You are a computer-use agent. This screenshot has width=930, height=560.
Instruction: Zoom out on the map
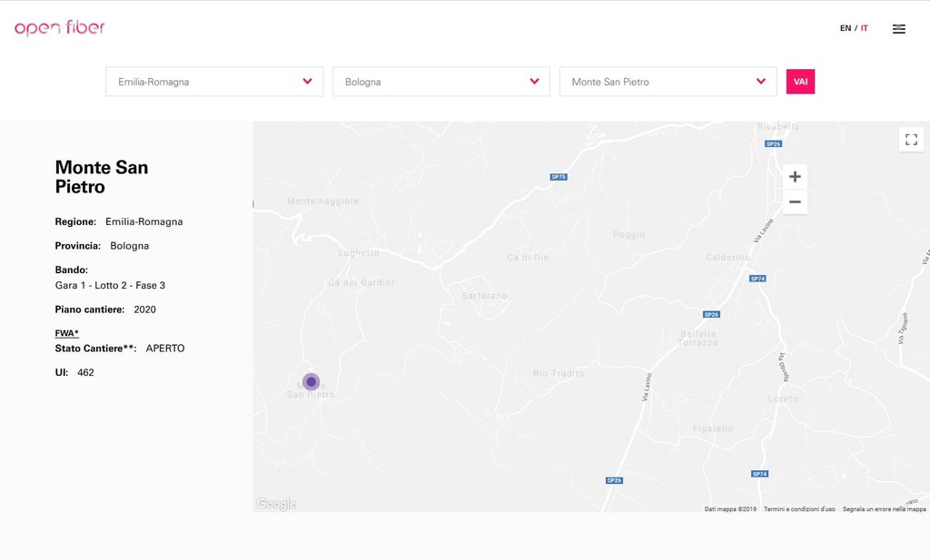coord(795,201)
